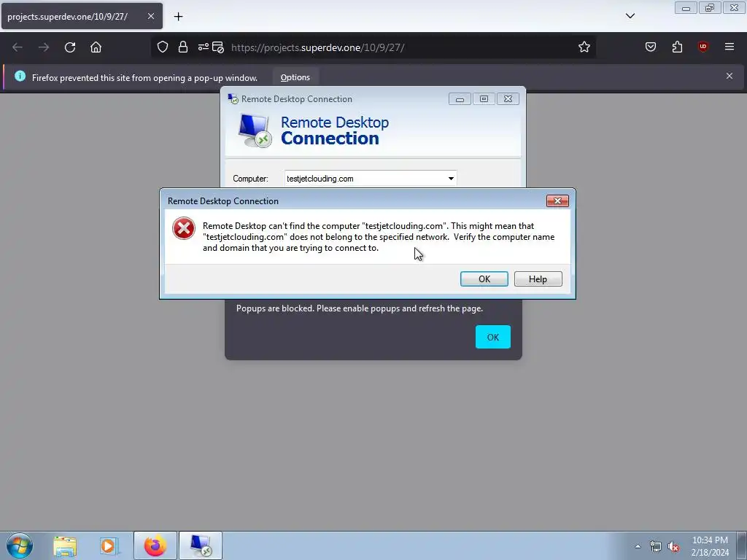The height and width of the screenshot is (560, 747).
Task: Open a new tab with the plus
Action: 178,17
